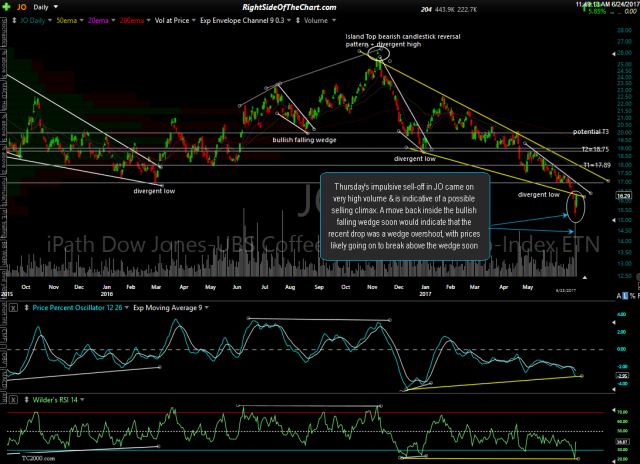640x464 pixels.
Task: Open the Vol at Price dropdown arrow
Action: coord(193,20)
